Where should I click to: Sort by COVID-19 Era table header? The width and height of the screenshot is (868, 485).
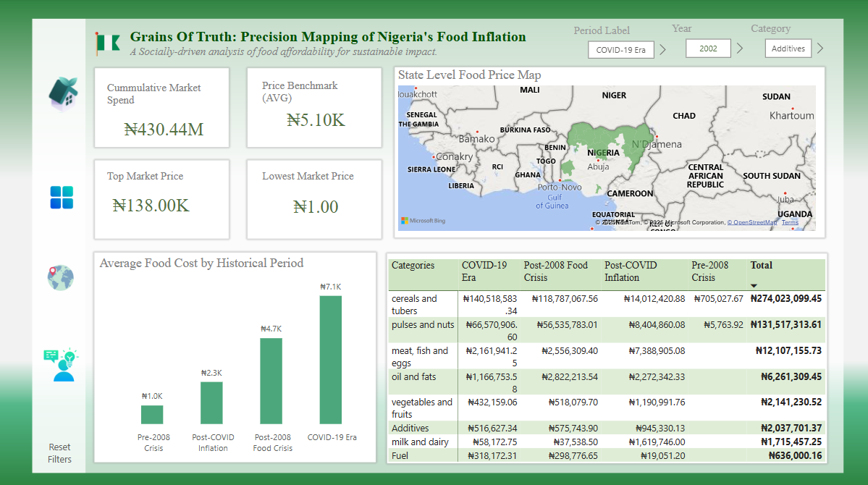coord(484,271)
